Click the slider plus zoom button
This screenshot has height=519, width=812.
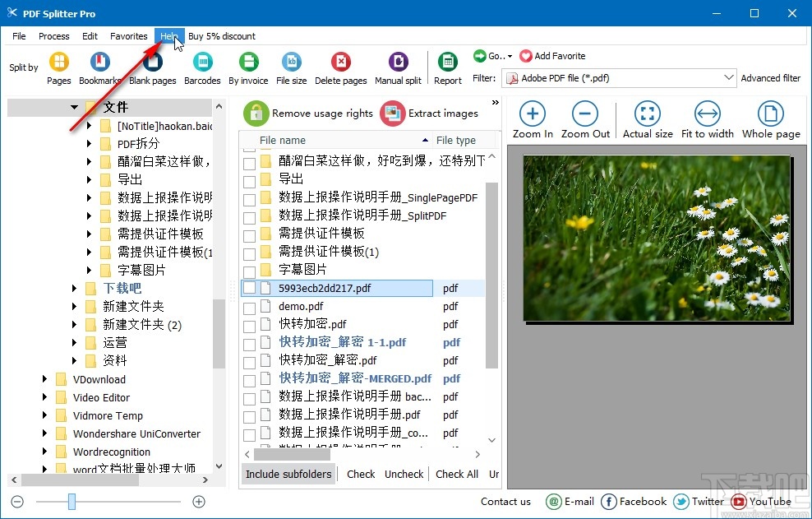click(x=198, y=502)
